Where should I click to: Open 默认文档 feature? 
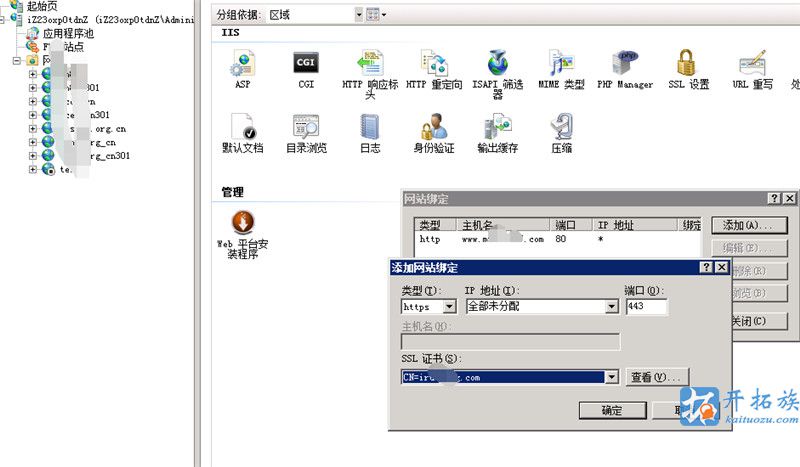[x=243, y=133]
